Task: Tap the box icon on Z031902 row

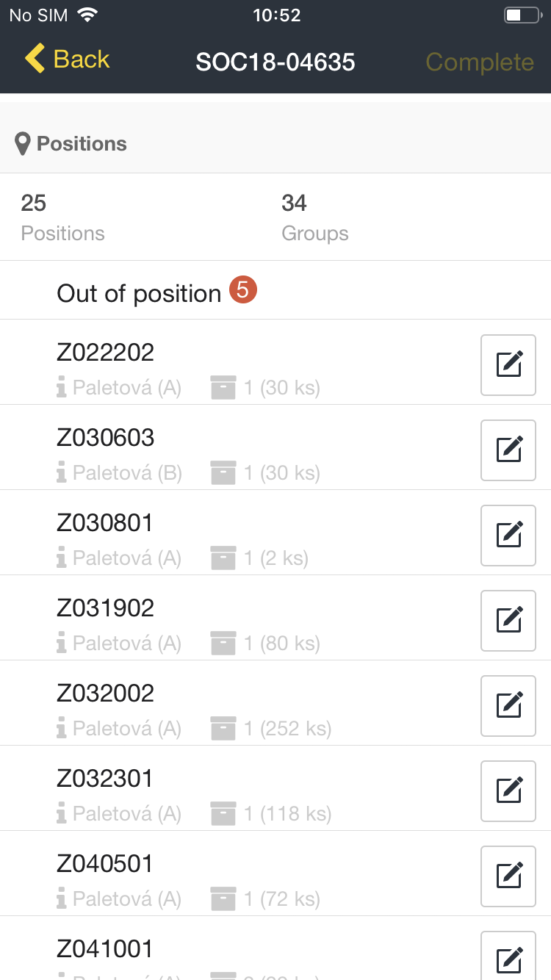Action: (x=223, y=644)
